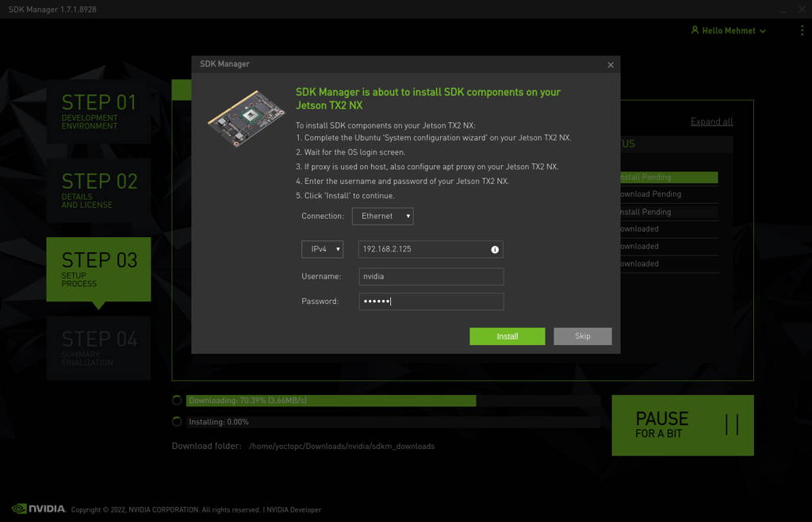
Task: Click the green Install button
Action: tap(507, 336)
